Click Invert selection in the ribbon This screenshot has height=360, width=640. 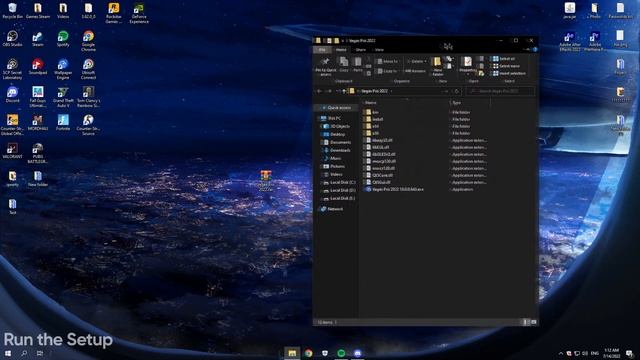click(x=509, y=73)
